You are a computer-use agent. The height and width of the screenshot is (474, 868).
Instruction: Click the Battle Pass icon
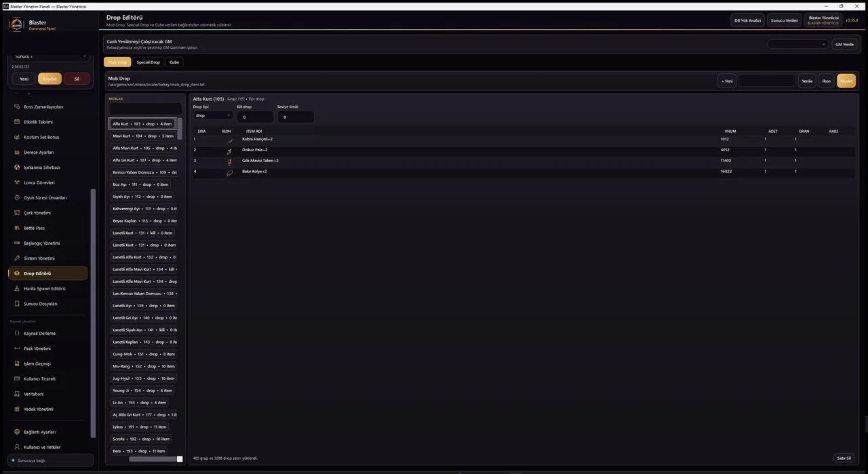[17, 228]
